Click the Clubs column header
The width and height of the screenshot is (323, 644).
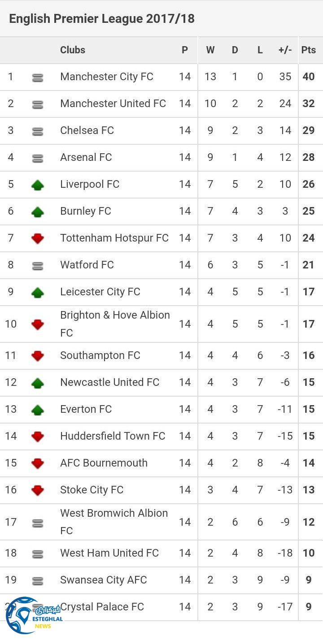tap(73, 50)
